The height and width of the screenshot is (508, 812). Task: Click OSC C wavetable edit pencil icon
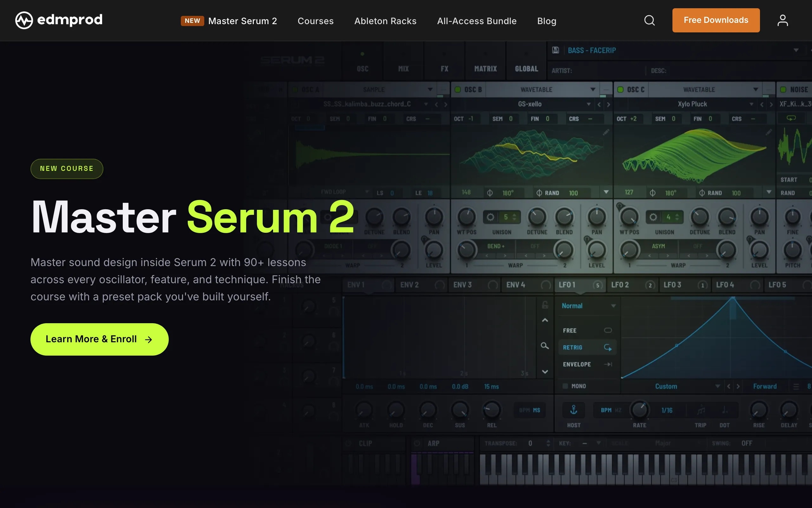[768, 132]
